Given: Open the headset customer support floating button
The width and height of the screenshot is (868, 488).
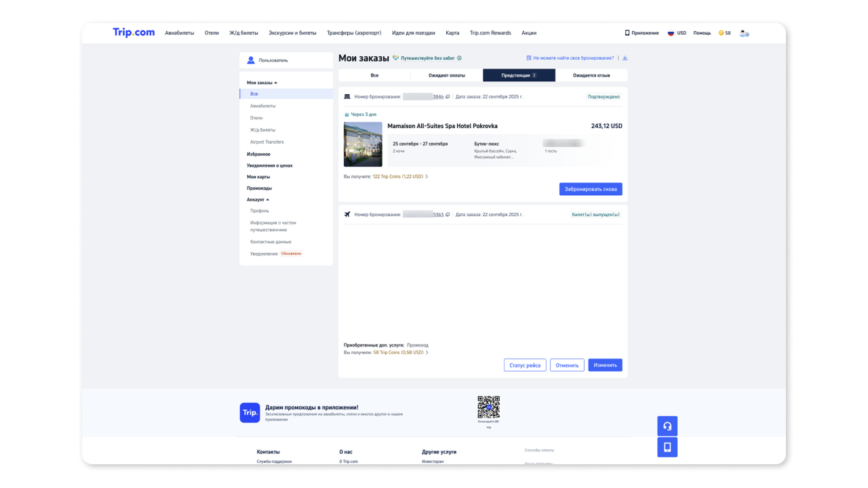Looking at the screenshot, I should coord(667,426).
